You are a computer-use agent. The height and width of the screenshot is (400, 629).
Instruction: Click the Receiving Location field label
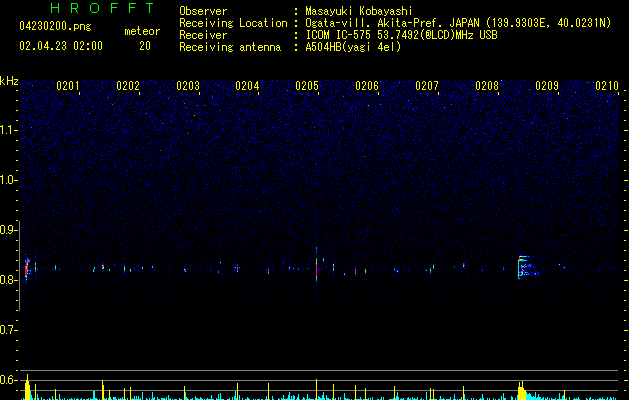click(x=233, y=23)
